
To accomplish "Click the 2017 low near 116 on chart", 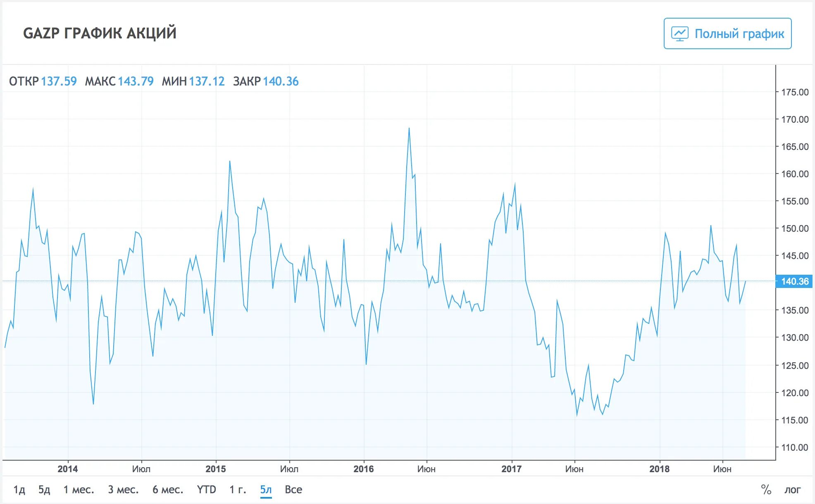I will (577, 415).
